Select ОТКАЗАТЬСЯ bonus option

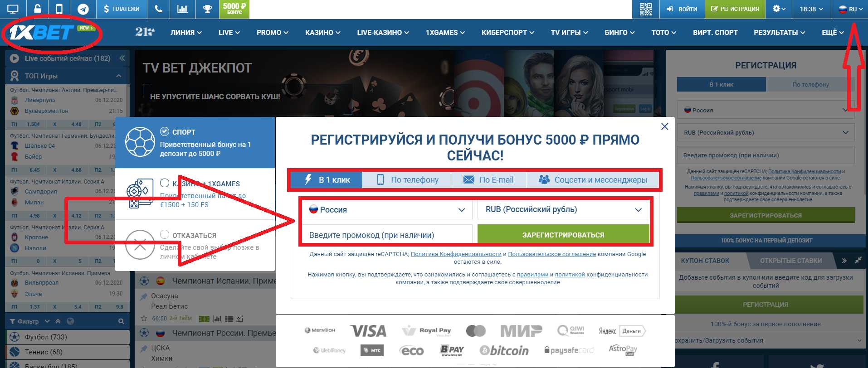(195, 245)
